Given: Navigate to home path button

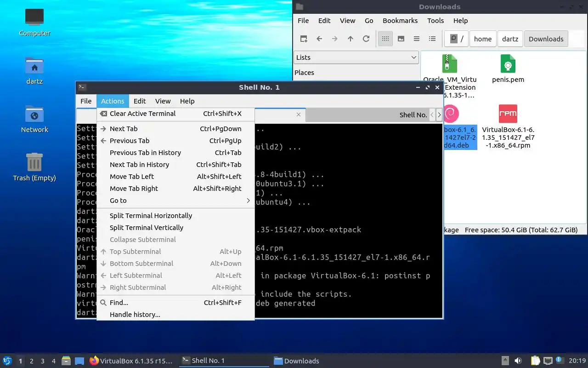Looking at the screenshot, I should coord(483,39).
